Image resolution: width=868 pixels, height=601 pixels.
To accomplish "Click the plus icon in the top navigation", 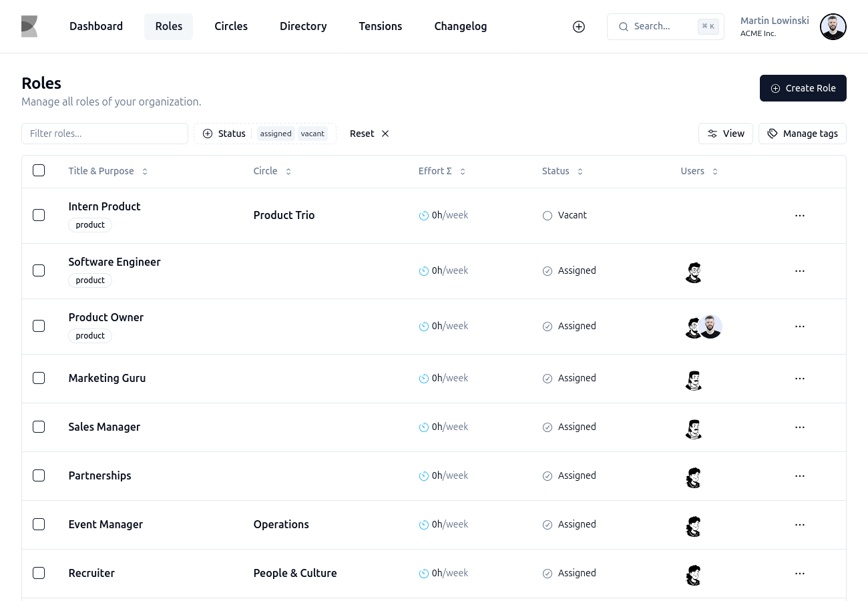I will (x=579, y=26).
